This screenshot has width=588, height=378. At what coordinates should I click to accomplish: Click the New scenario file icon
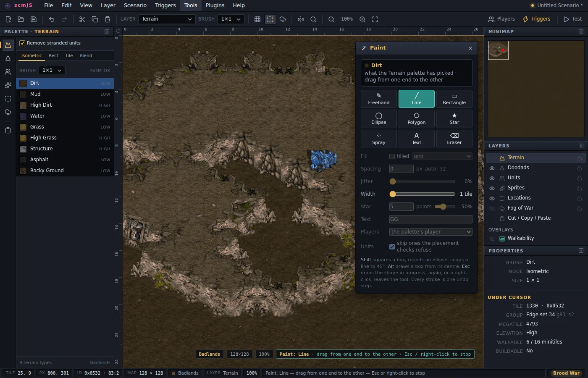pyautogui.click(x=8, y=19)
